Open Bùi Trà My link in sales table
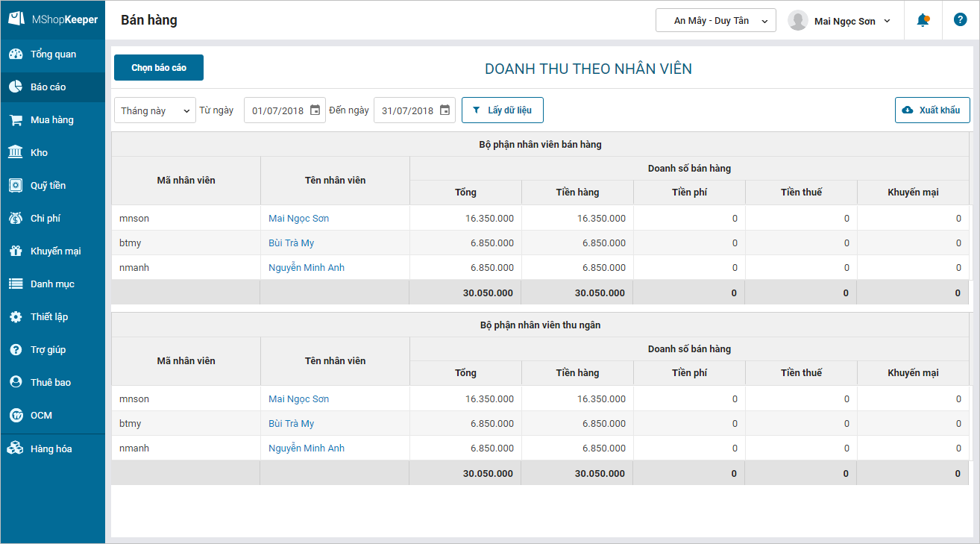Screen dimensions: 980x544 click(x=291, y=243)
